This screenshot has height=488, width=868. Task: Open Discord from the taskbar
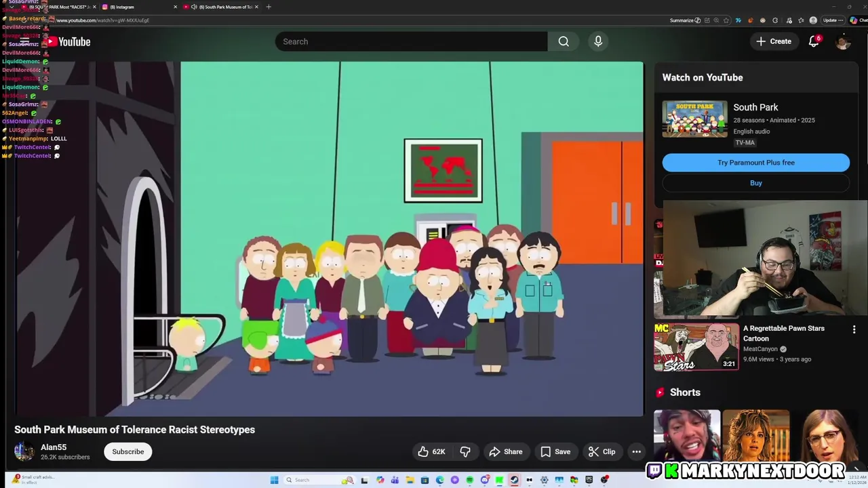click(485, 480)
